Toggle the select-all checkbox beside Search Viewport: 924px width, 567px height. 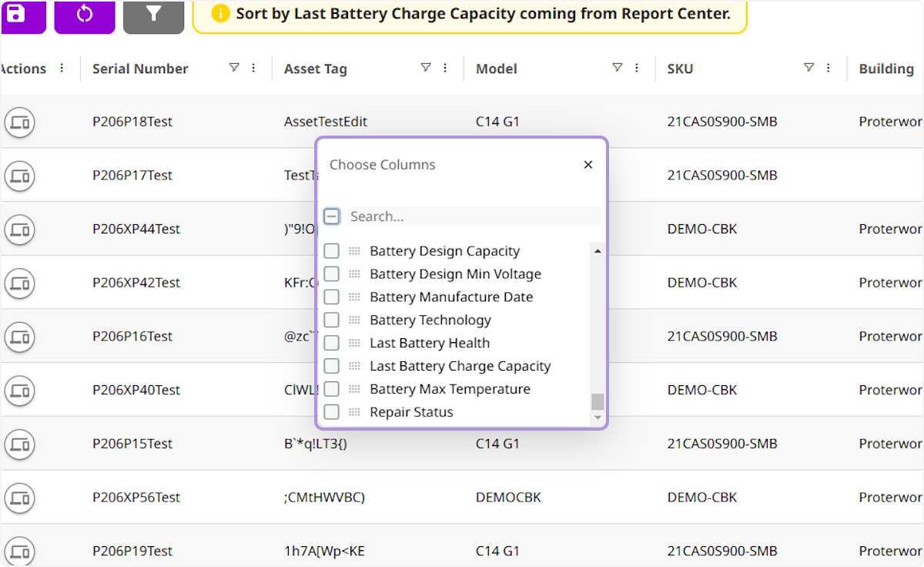331,216
